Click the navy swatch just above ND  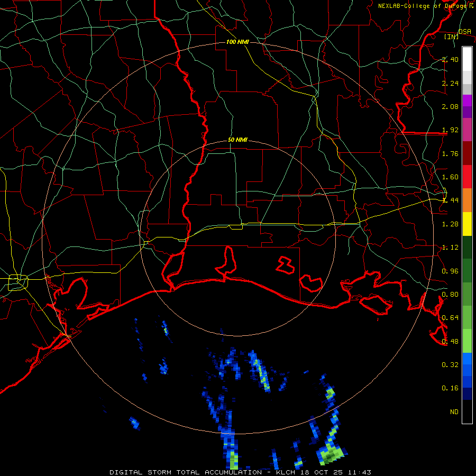(x=467, y=394)
